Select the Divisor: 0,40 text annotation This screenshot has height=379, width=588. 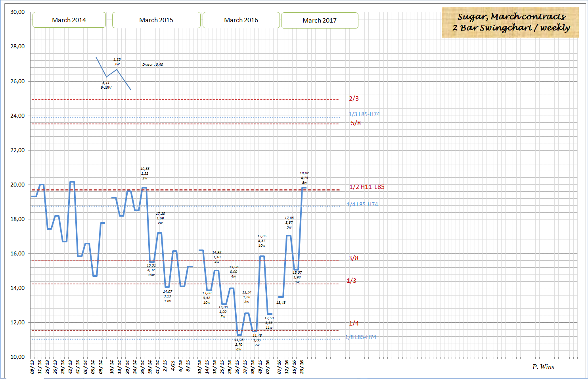[x=153, y=65]
